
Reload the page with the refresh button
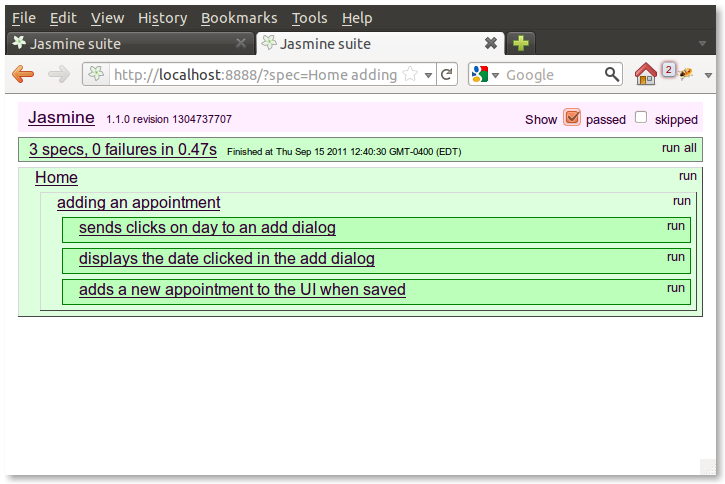(x=447, y=74)
